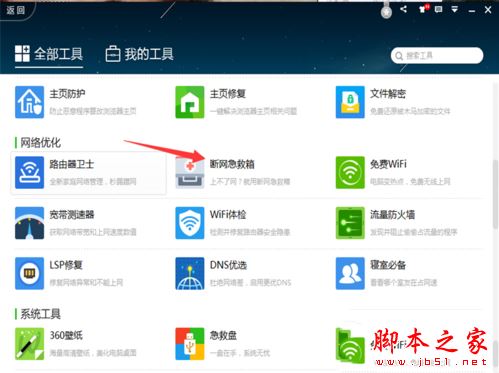
Task: Open the WiFi体检 shield icon
Action: pyautogui.click(x=190, y=223)
